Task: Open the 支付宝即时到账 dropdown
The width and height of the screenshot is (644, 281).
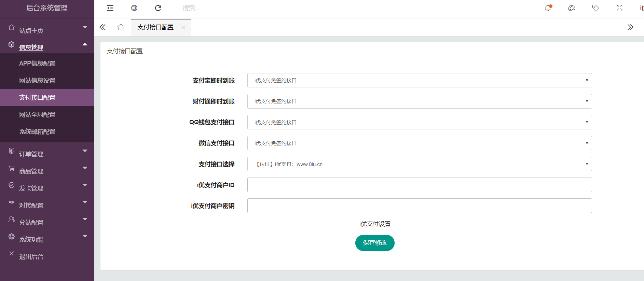Action: tap(419, 81)
